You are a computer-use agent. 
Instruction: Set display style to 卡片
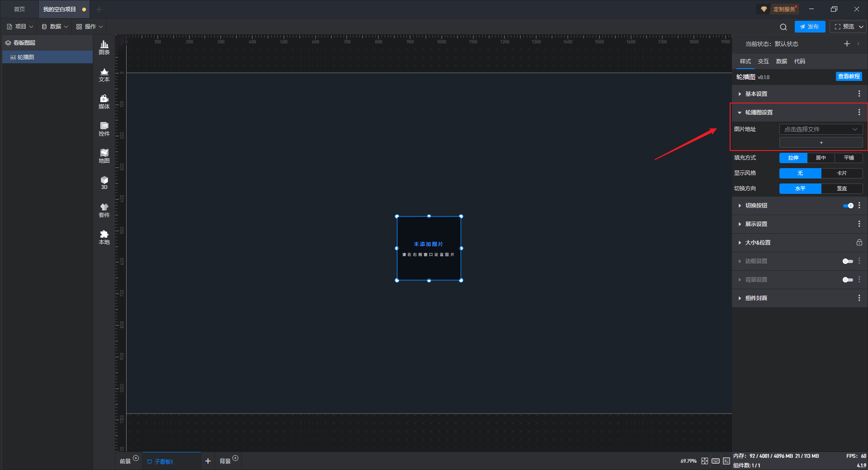842,173
